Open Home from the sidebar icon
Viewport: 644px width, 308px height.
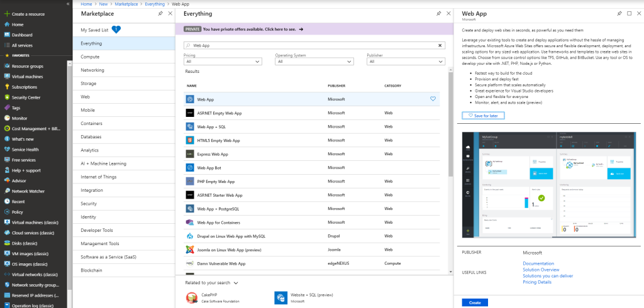(6, 25)
